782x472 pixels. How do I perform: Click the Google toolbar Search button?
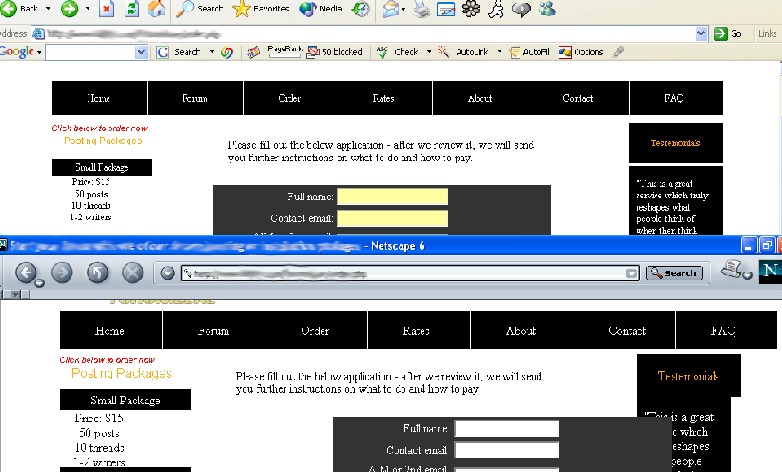click(180, 52)
